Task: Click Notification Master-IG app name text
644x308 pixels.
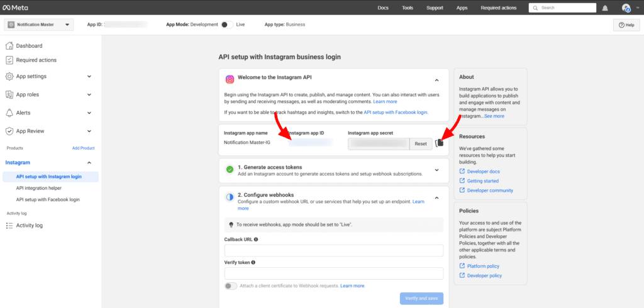Action: [x=247, y=143]
